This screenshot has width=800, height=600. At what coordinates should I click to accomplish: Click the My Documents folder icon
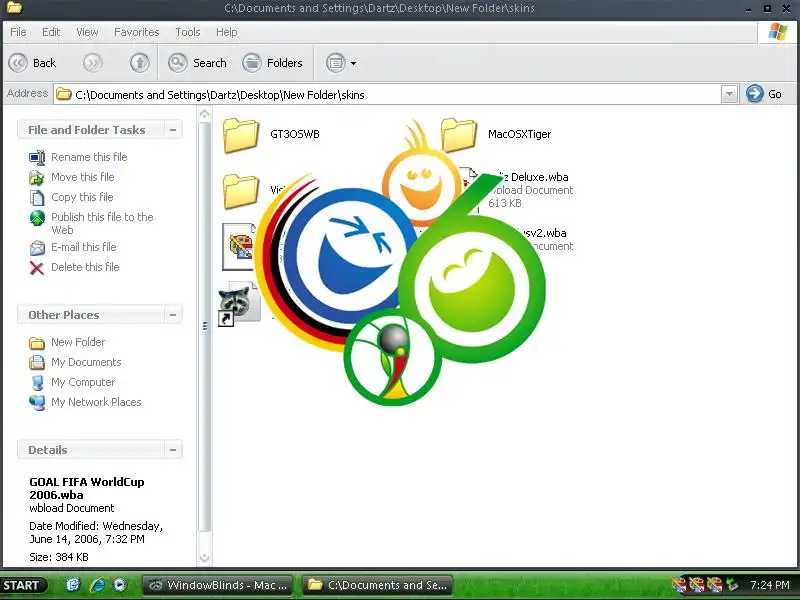37,362
